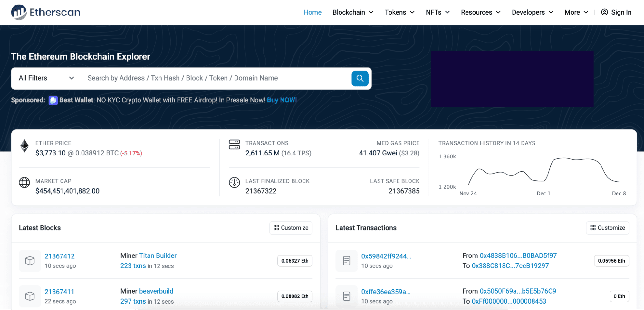This screenshot has height=310, width=644.
Task: Click last safe block 21367385
Action: (404, 191)
